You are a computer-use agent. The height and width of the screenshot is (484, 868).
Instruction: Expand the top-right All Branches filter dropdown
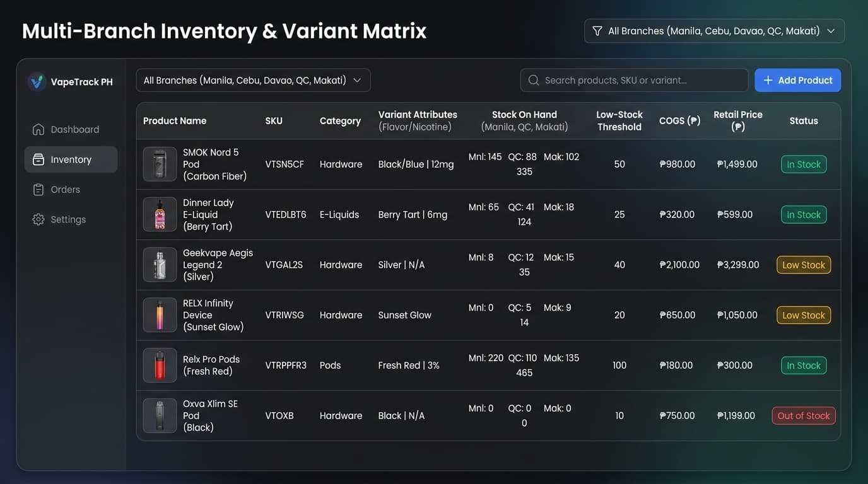click(714, 31)
